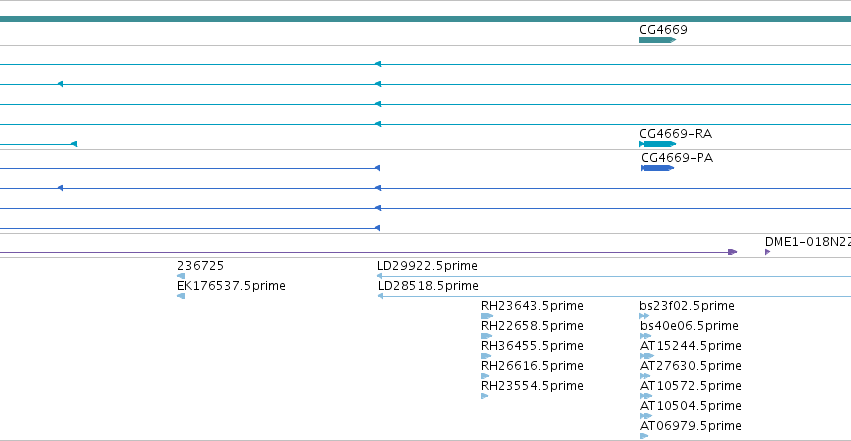Select the LD28518.5prime EST label

tap(428, 285)
